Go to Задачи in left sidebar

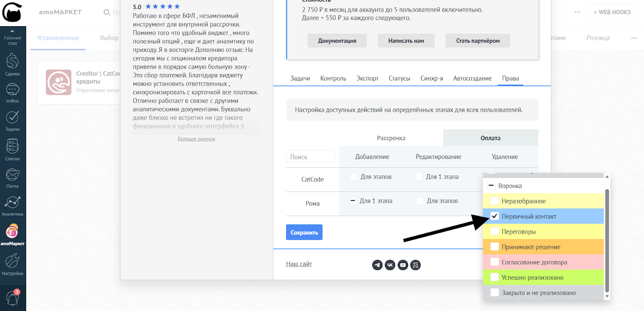tap(12, 120)
